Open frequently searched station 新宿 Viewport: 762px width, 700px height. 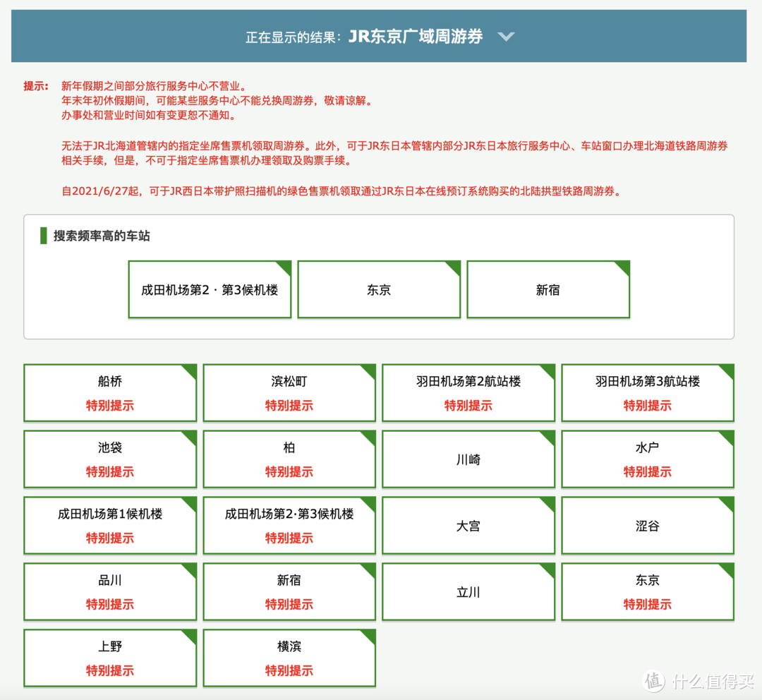point(548,290)
